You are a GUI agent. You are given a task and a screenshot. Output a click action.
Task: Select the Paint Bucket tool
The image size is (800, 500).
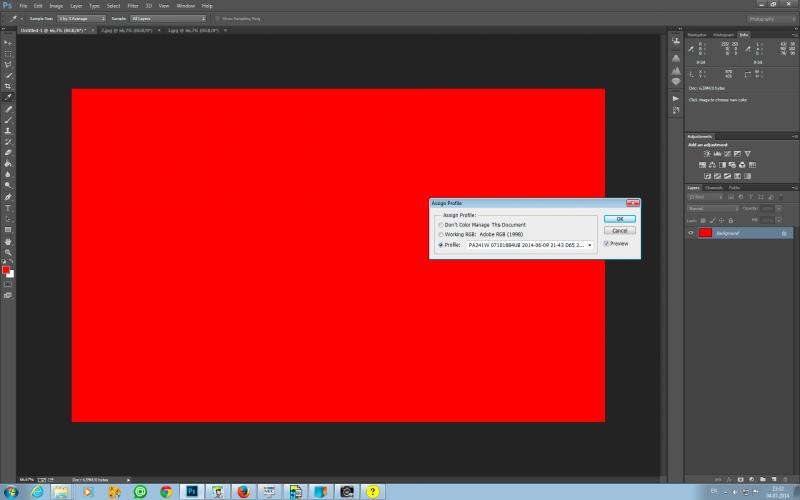coord(8,164)
